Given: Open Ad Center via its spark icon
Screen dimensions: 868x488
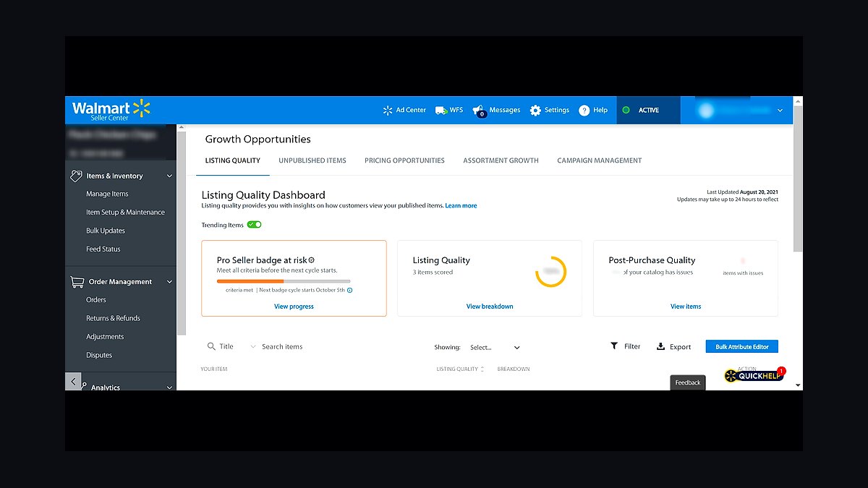Looking at the screenshot, I should point(388,111).
